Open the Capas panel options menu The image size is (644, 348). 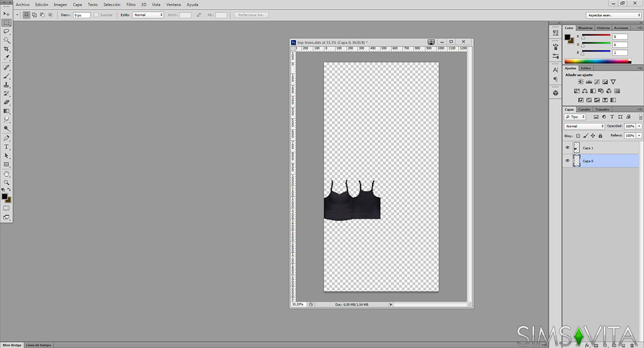(640, 109)
